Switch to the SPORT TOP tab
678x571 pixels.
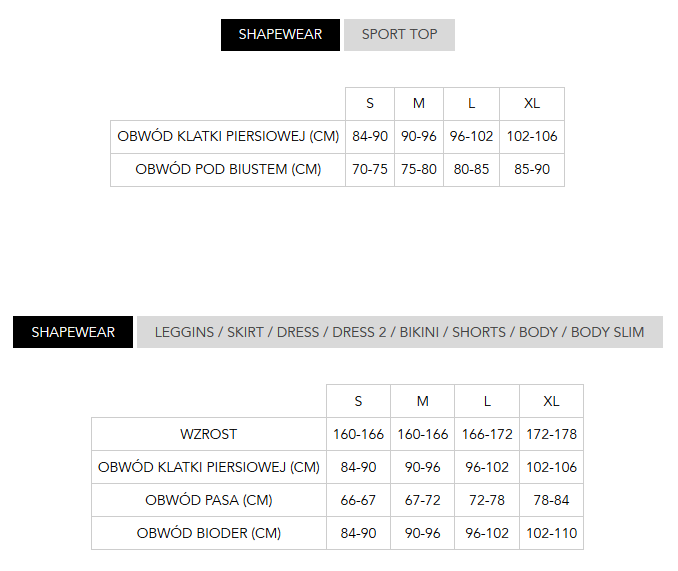point(399,35)
